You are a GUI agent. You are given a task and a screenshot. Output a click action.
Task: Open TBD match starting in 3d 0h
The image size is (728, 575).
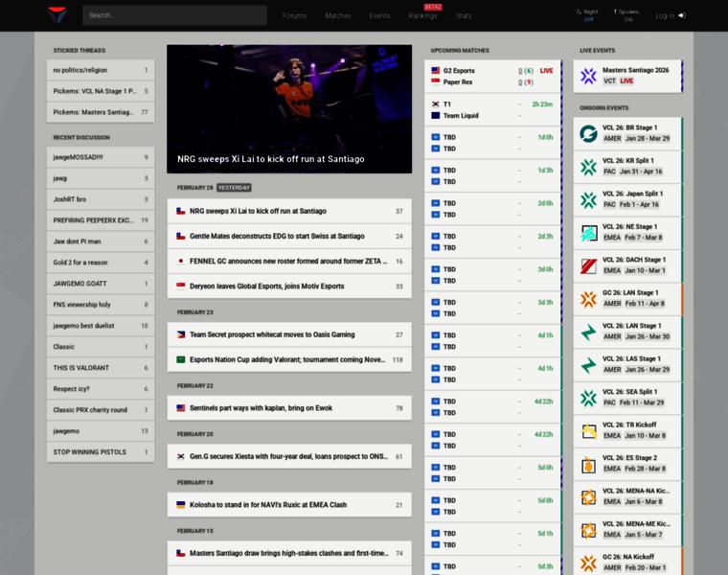click(493, 274)
